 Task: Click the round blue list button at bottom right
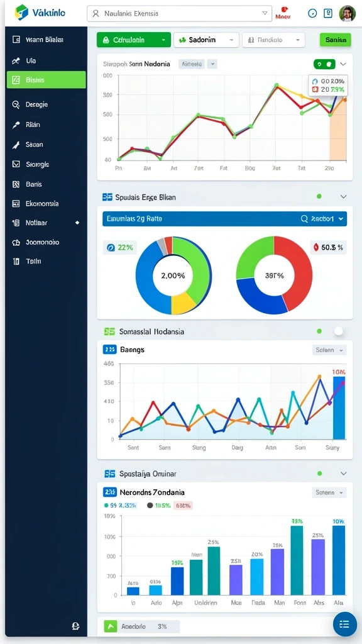[x=344, y=625]
